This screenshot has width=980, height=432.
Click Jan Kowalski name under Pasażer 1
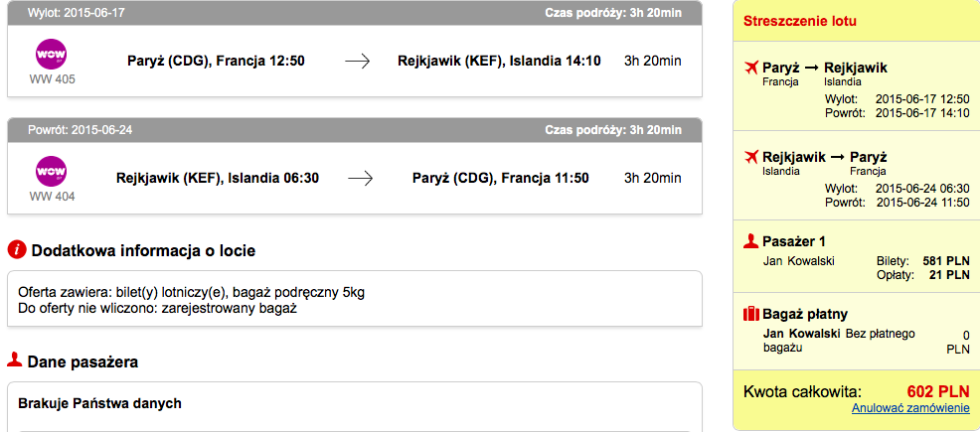pos(799,260)
